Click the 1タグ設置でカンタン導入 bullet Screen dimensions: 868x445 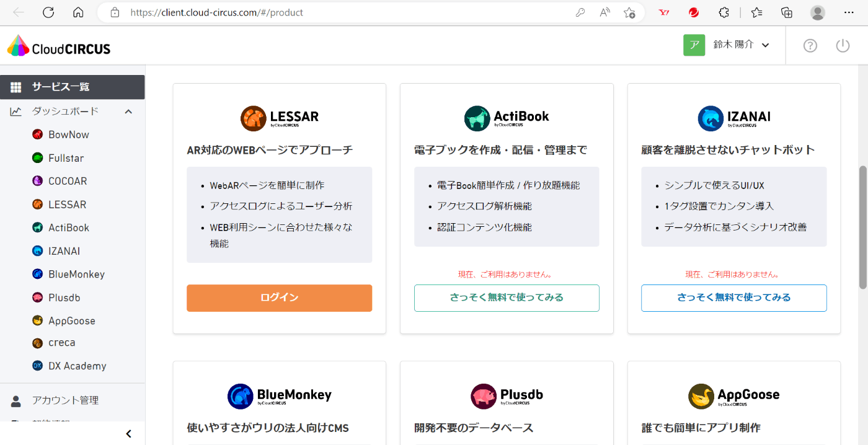pyautogui.click(x=719, y=206)
